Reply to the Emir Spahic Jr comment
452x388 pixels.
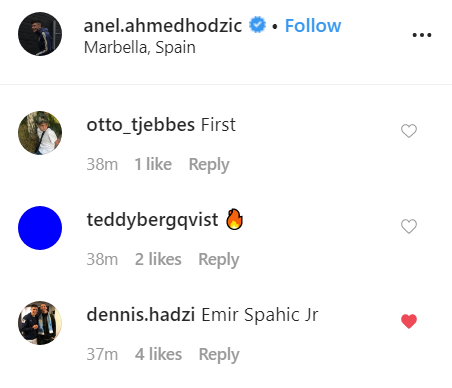(x=219, y=355)
